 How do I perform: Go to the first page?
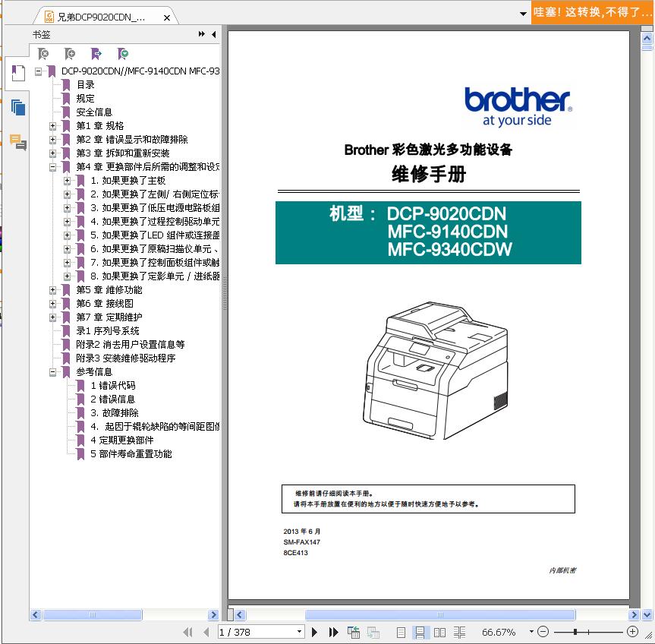(188, 633)
